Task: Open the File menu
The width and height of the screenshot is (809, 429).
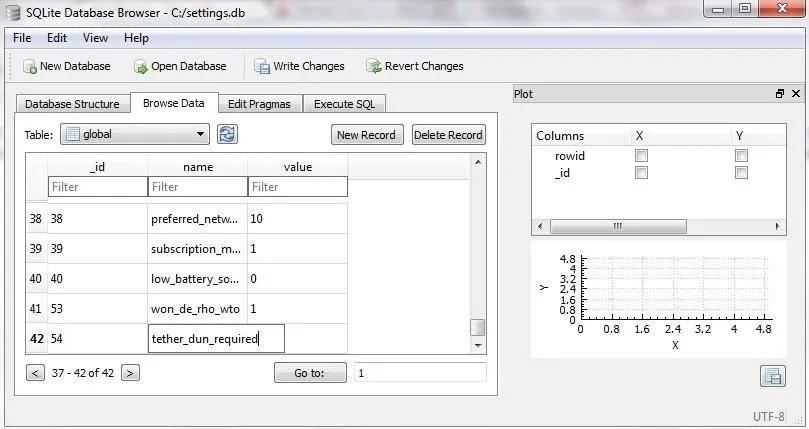Action: click(x=22, y=38)
